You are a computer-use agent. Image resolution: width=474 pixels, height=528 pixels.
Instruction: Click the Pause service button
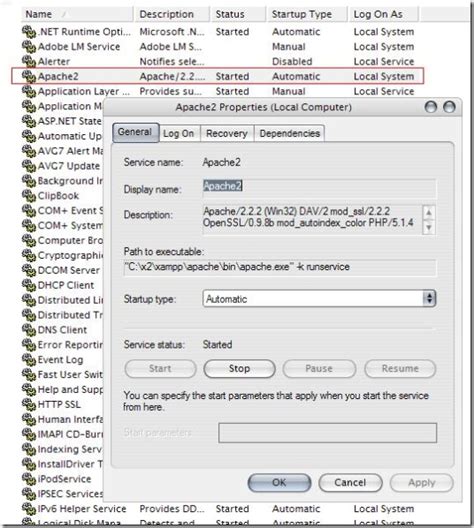pyautogui.click(x=319, y=368)
